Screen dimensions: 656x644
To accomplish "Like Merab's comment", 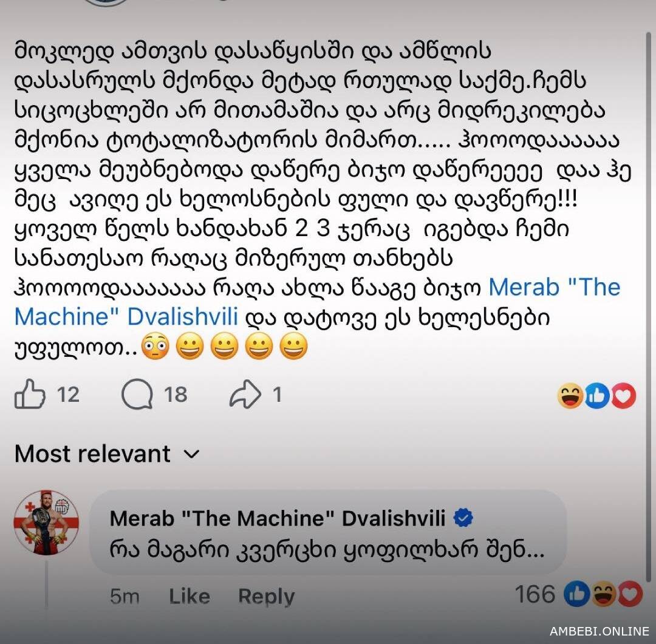I will pyautogui.click(x=190, y=596).
